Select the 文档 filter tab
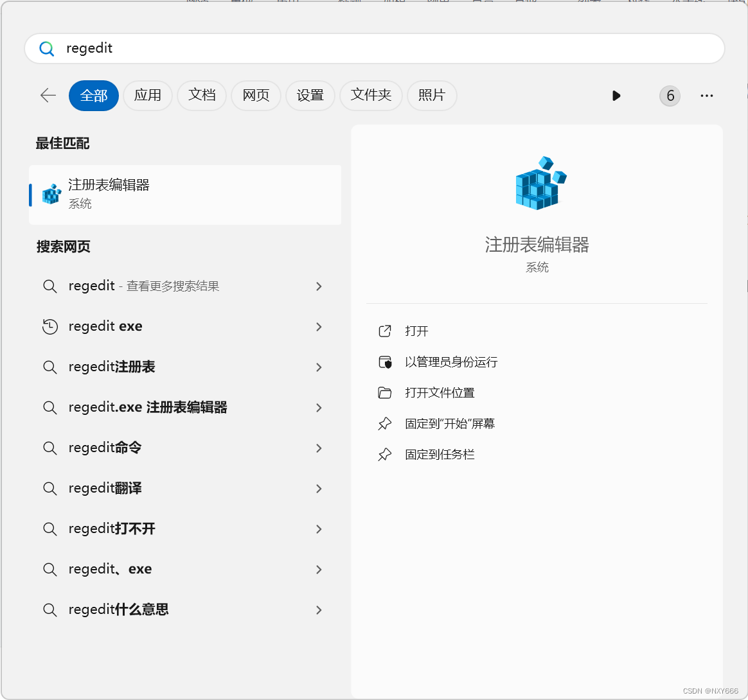Viewport: 748px width, 700px height. 202,96
